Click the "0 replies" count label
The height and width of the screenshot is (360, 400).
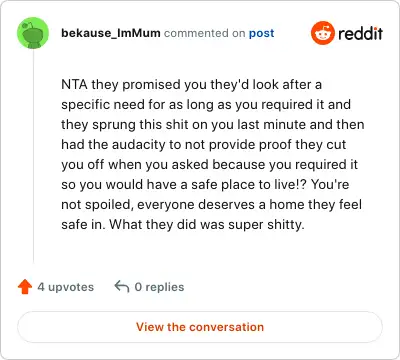(x=159, y=287)
